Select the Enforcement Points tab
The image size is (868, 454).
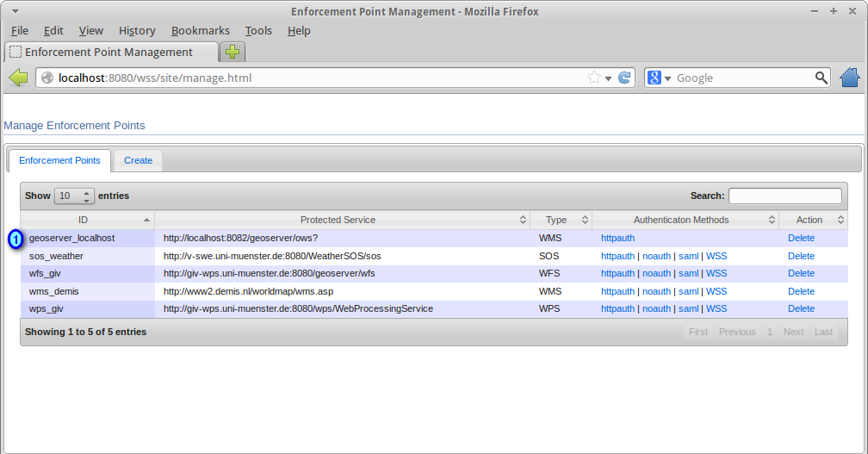(x=59, y=160)
